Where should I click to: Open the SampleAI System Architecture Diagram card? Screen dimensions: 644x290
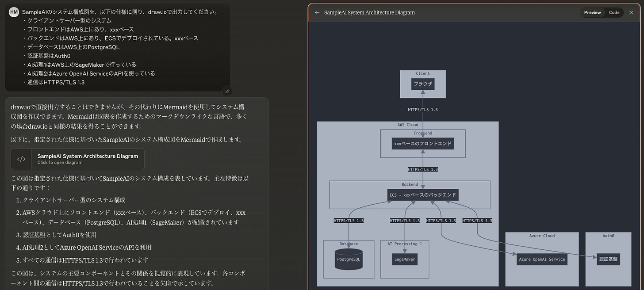coord(77,159)
